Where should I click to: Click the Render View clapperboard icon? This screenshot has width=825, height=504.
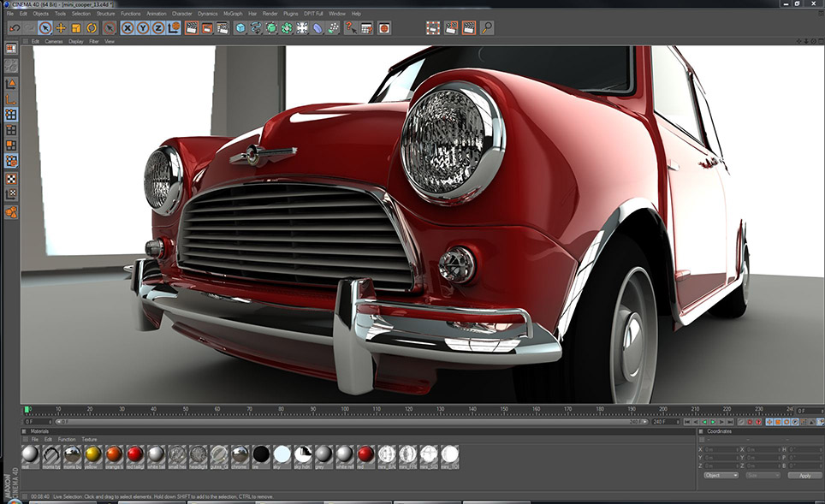(x=191, y=27)
